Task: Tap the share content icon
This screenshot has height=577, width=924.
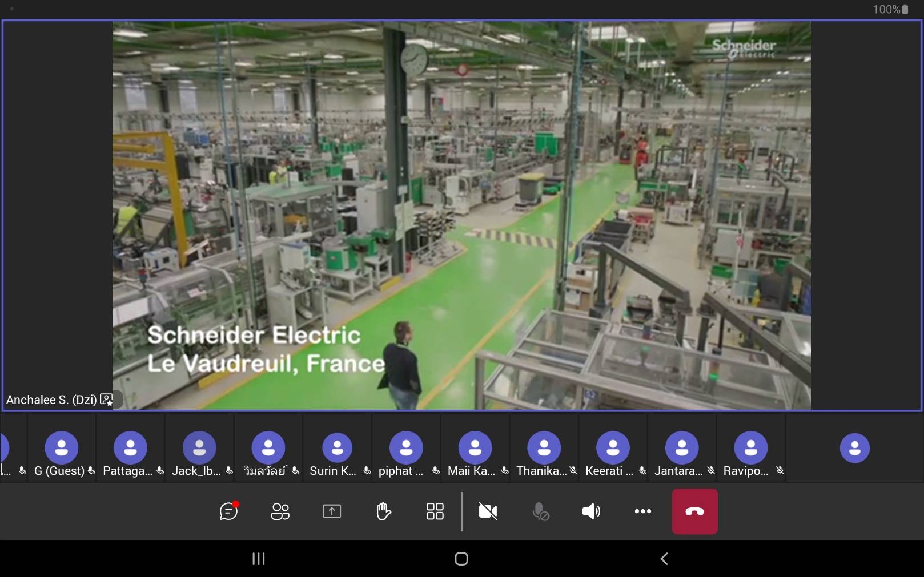Action: click(332, 511)
